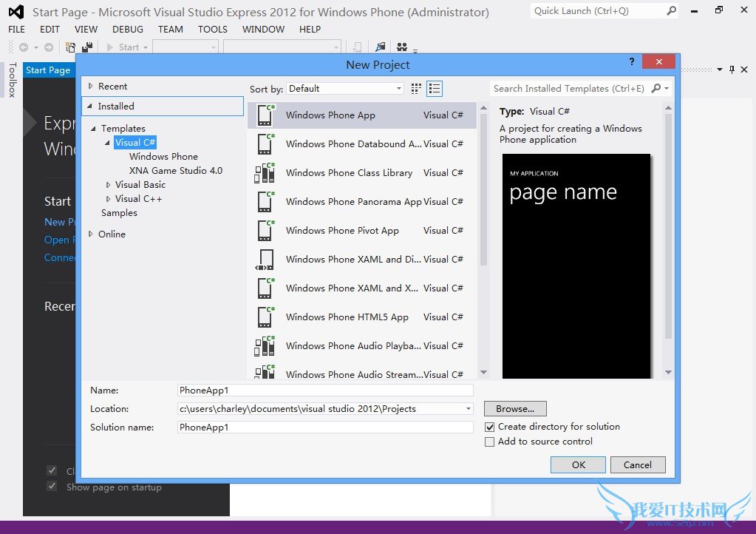756x534 pixels.
Task: Open the Sort by Default dropdown
Action: tap(345, 89)
